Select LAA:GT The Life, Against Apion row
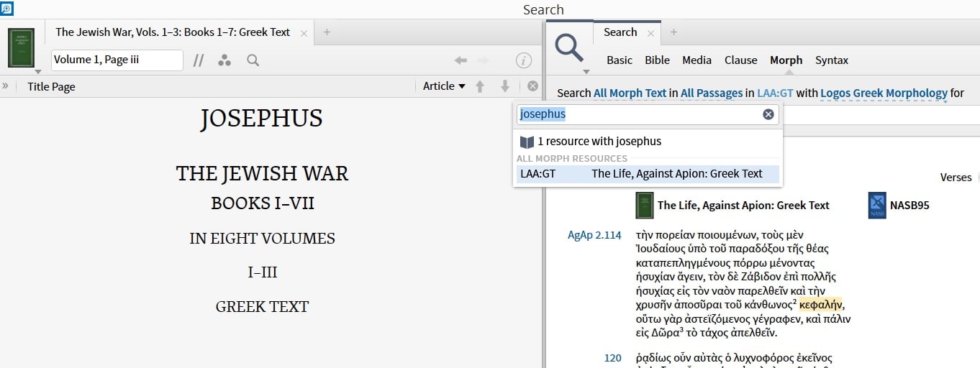Screen dimensions: 980x368 coord(648,173)
